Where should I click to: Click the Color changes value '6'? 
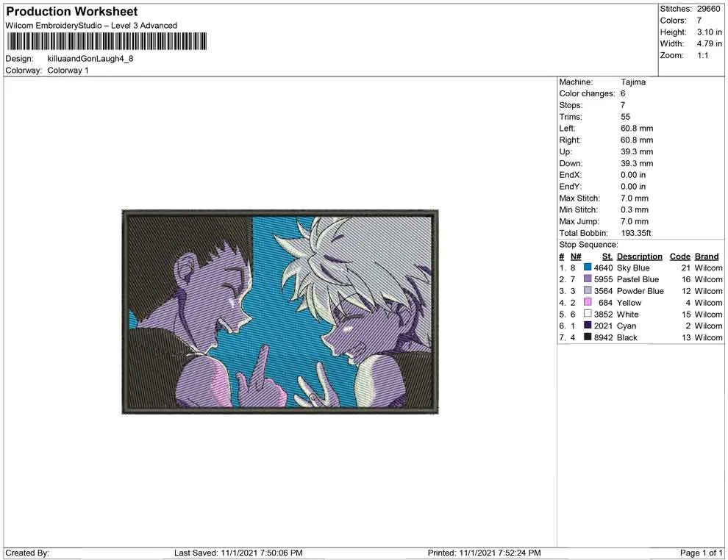tap(623, 94)
